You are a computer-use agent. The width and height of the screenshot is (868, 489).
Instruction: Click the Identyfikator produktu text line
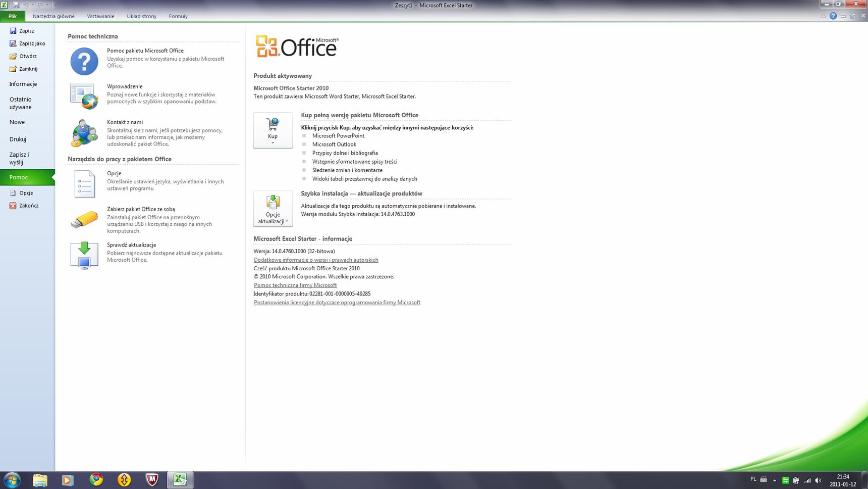click(x=312, y=294)
